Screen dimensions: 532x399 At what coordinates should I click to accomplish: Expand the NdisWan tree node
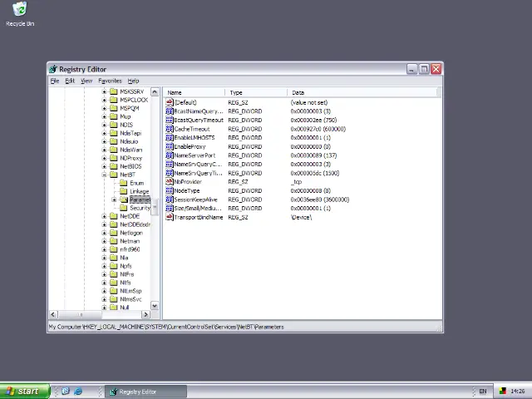click(104, 150)
